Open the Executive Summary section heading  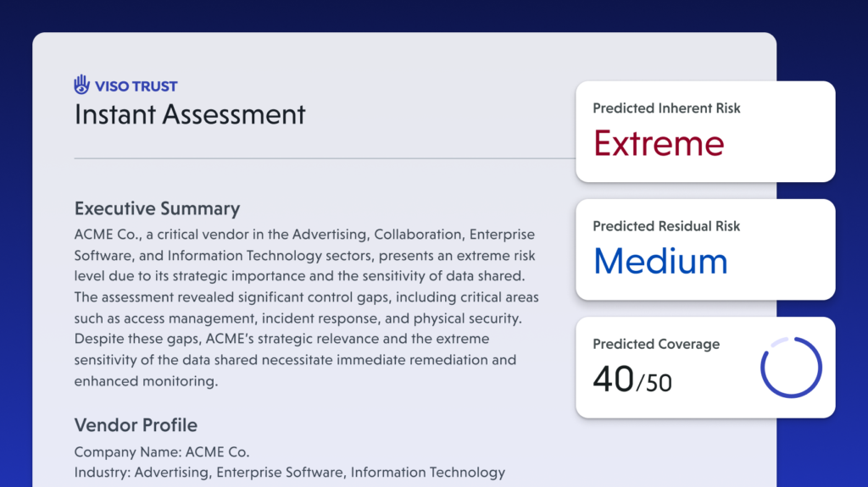[x=157, y=208]
